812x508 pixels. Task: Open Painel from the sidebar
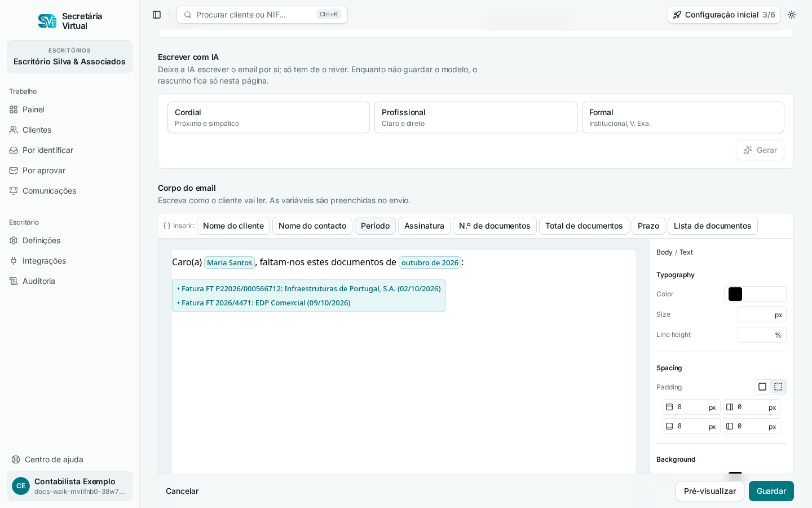coord(70,110)
